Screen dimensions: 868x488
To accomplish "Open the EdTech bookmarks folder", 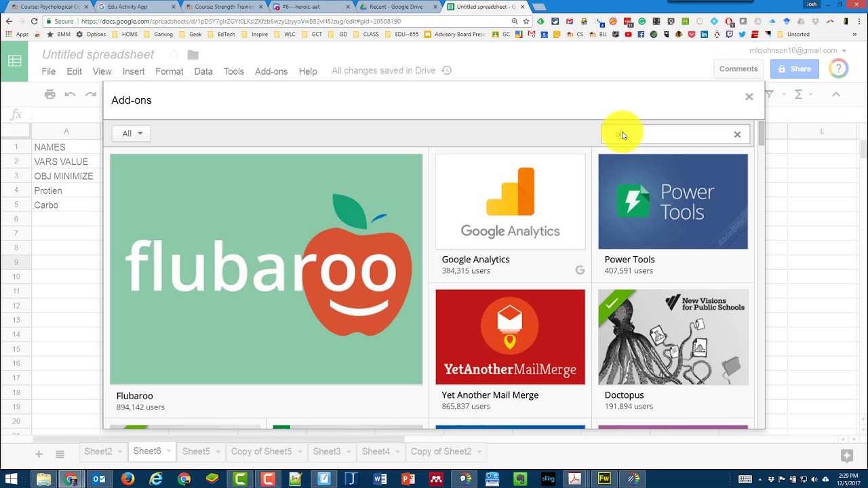I will tap(221, 34).
